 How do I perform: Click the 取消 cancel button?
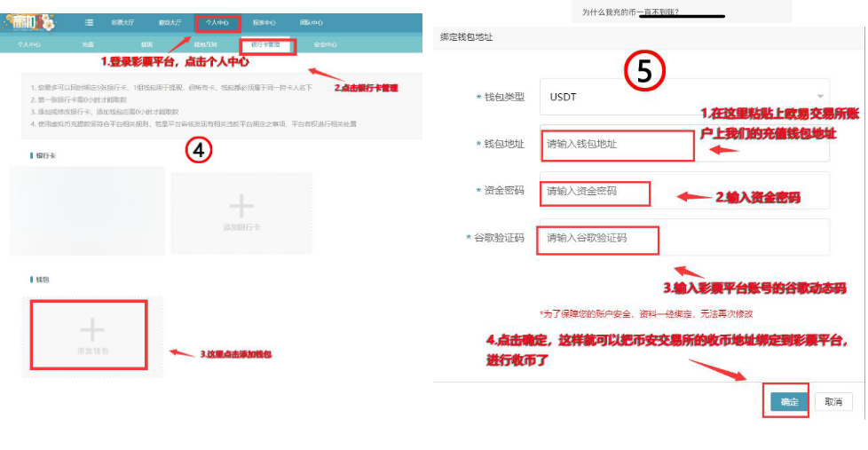pyautogui.click(x=833, y=402)
